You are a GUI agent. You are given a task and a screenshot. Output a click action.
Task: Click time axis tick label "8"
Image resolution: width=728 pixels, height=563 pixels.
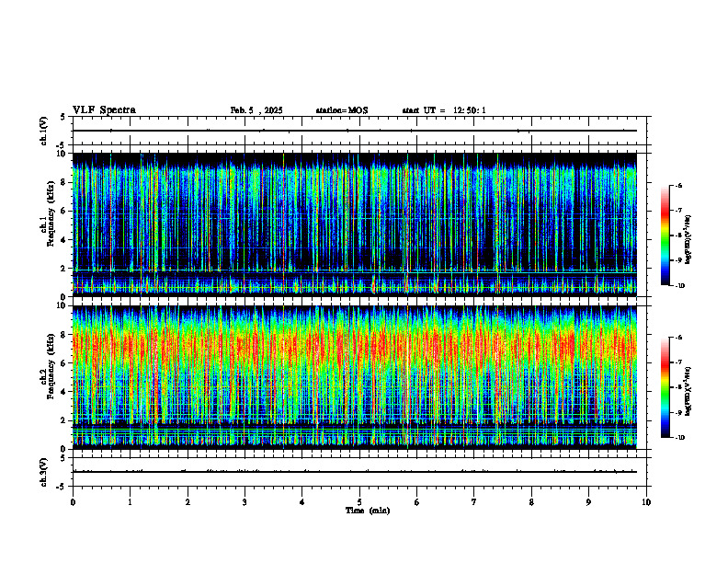(531, 502)
